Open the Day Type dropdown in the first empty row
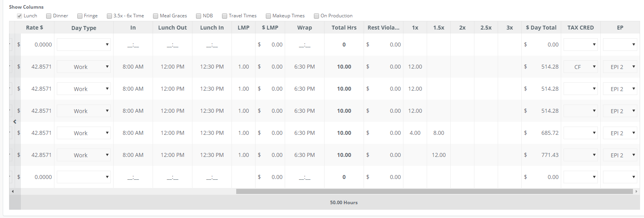This screenshot has width=644, height=218. (x=84, y=45)
